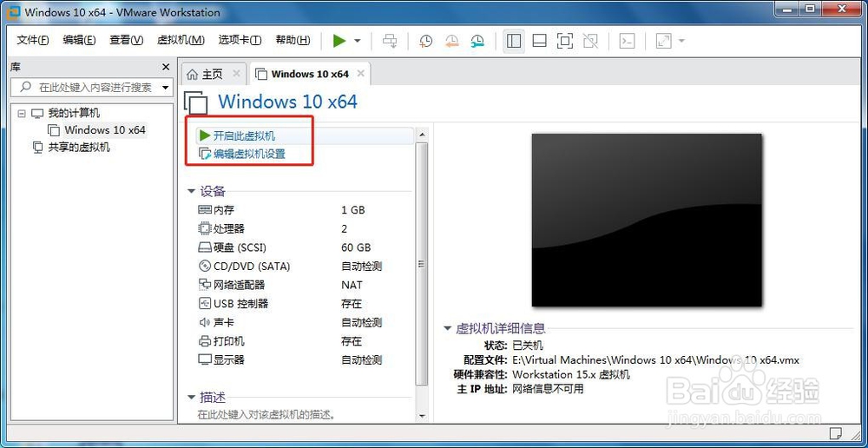Open the 编辑(E) menu
This screenshot has height=448, width=868.
coord(79,41)
